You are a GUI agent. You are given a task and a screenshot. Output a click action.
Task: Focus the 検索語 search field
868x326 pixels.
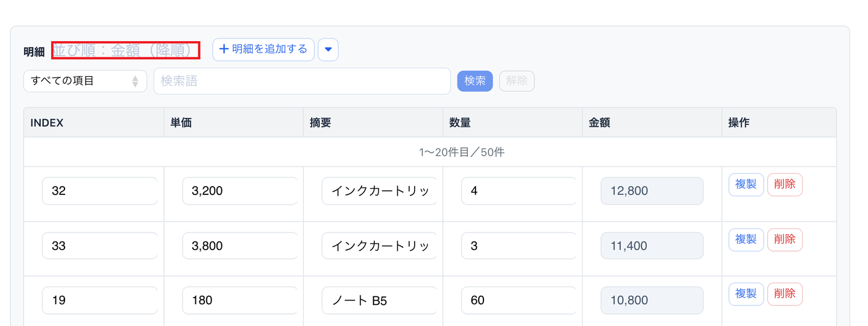click(302, 81)
